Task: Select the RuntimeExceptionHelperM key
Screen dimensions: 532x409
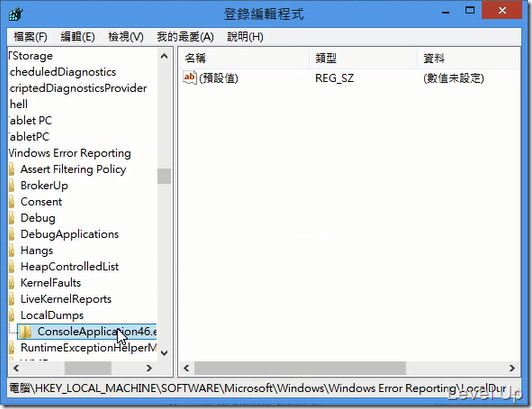Action: coord(88,348)
